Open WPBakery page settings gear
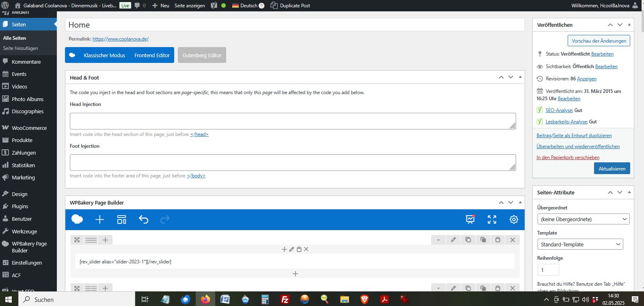Screen dimensions: 644x306 click(514, 220)
